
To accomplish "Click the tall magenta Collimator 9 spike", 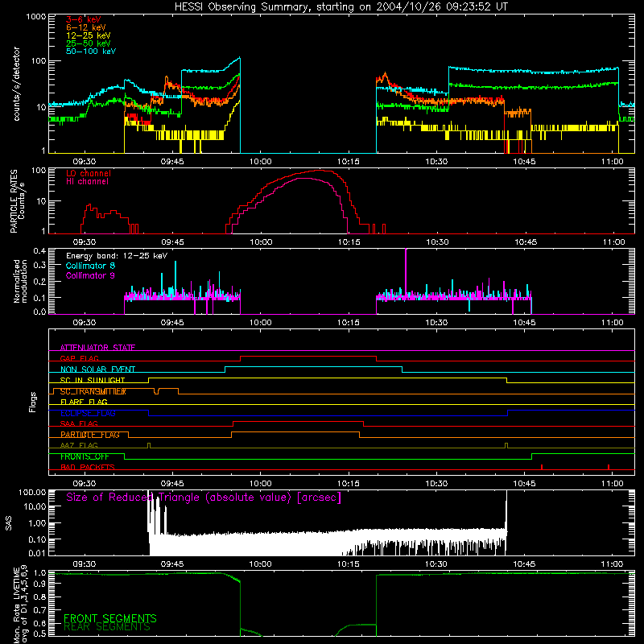I will (406, 271).
